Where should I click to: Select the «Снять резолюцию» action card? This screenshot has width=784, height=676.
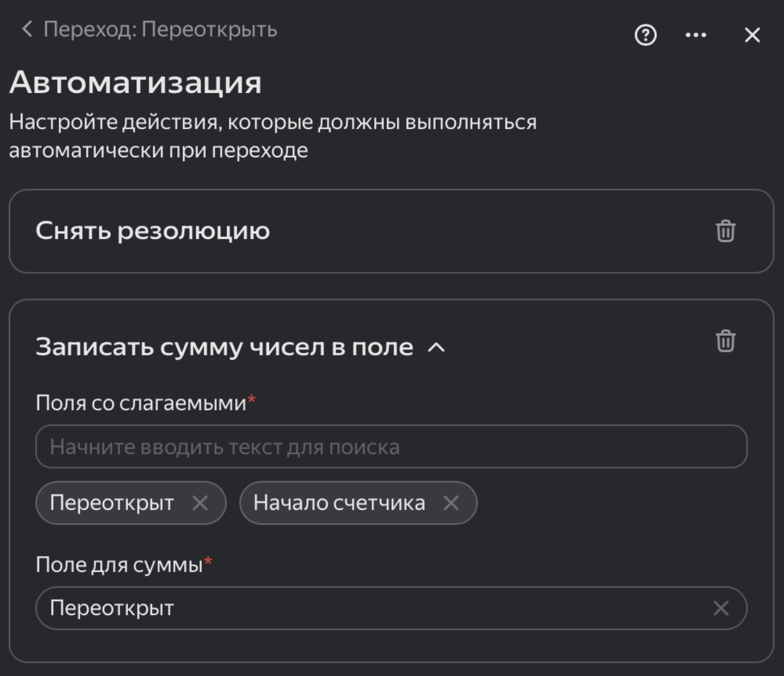pyautogui.click(x=153, y=231)
